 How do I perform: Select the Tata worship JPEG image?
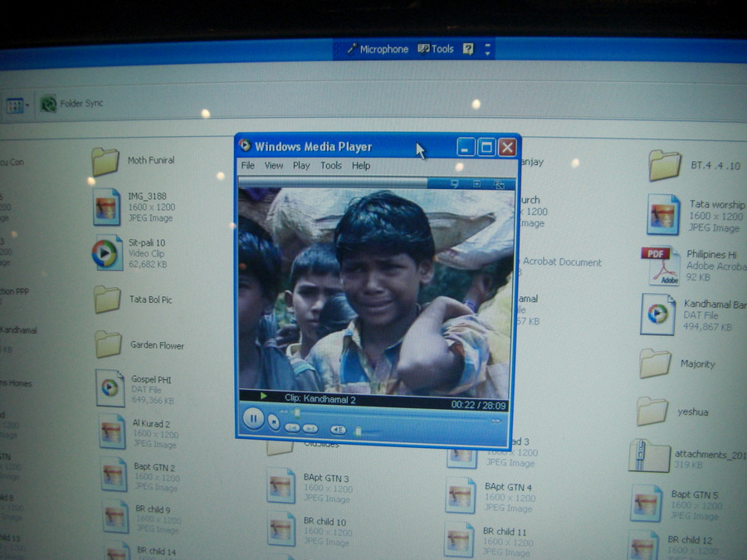coord(696,215)
